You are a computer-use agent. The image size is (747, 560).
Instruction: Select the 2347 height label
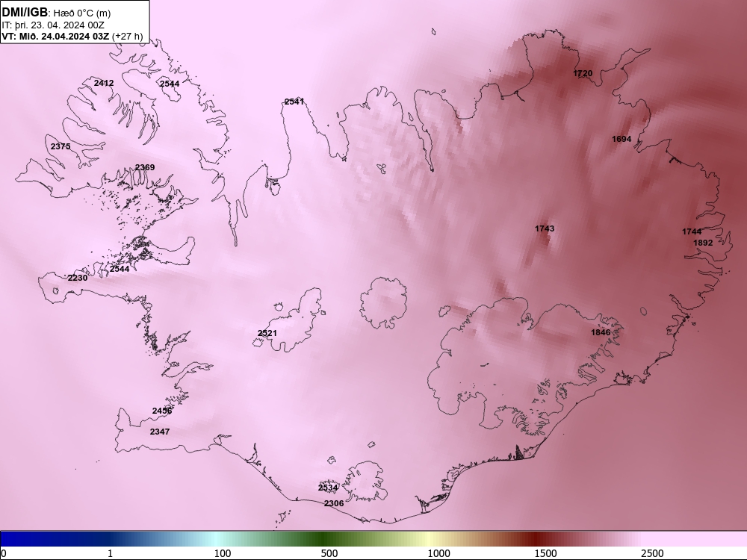tap(160, 432)
